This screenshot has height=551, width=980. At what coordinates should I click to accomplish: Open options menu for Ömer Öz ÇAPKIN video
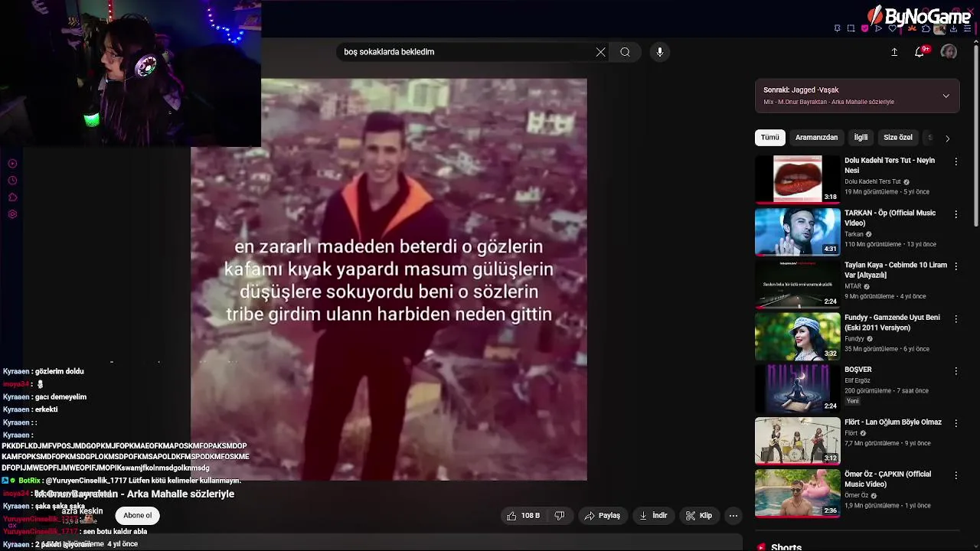click(955, 475)
